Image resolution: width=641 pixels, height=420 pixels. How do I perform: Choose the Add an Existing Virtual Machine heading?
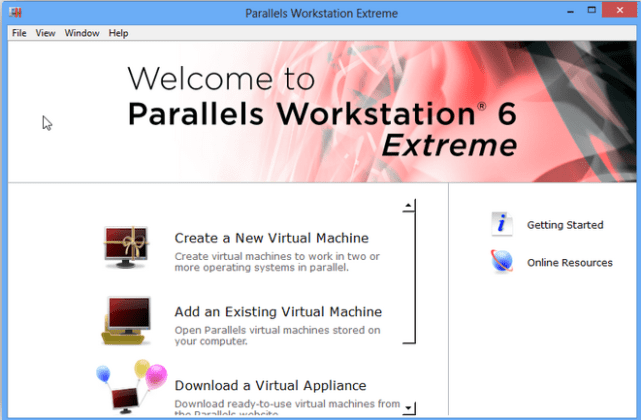pos(278,312)
